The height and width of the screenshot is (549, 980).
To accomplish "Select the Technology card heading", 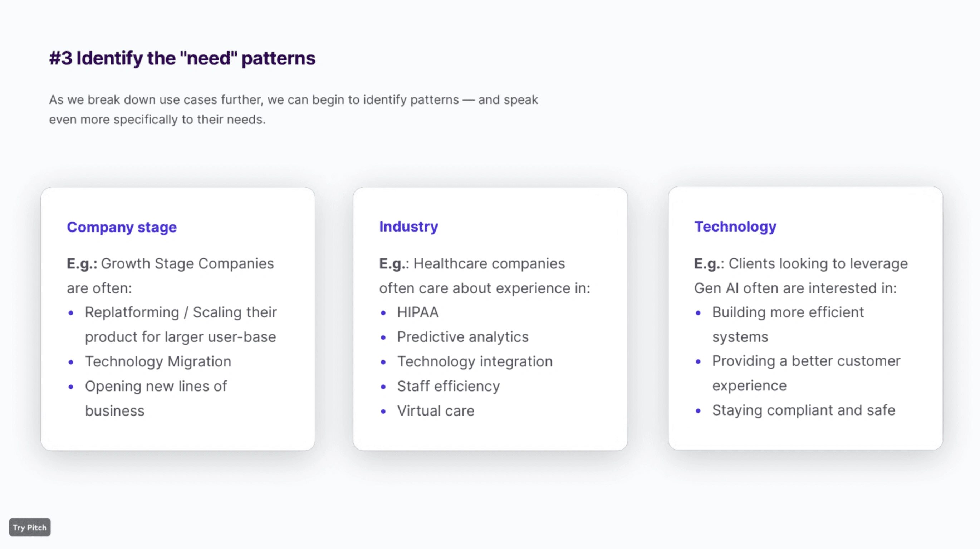I will point(735,227).
